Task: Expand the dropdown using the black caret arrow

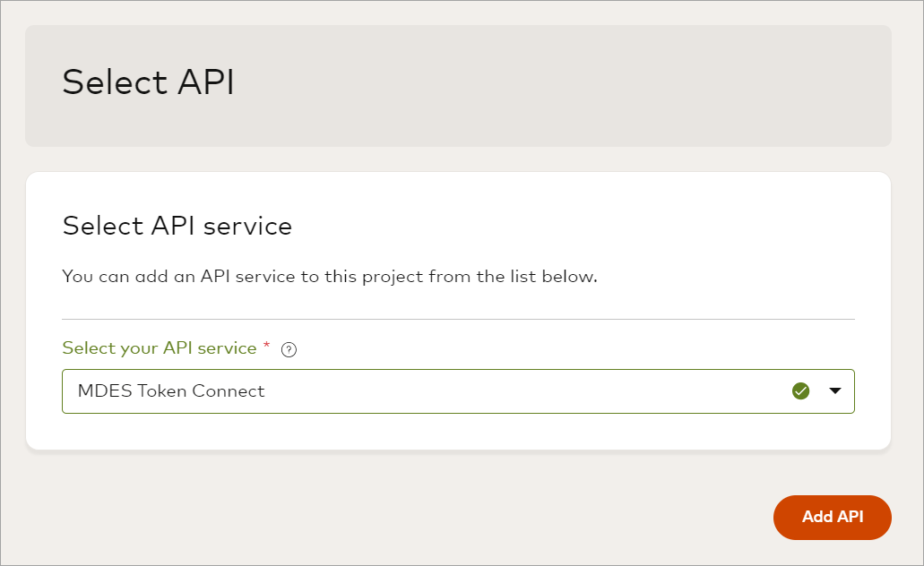Action: coord(835,390)
